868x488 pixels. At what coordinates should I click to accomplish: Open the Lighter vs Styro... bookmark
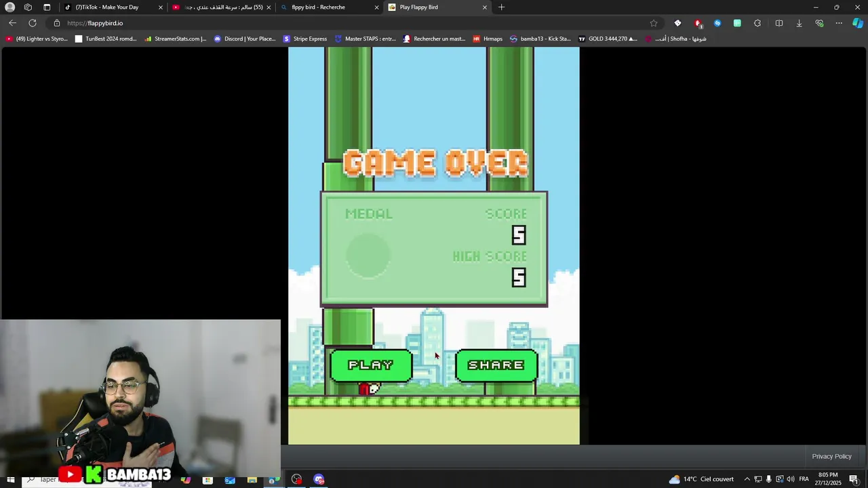[x=37, y=39]
